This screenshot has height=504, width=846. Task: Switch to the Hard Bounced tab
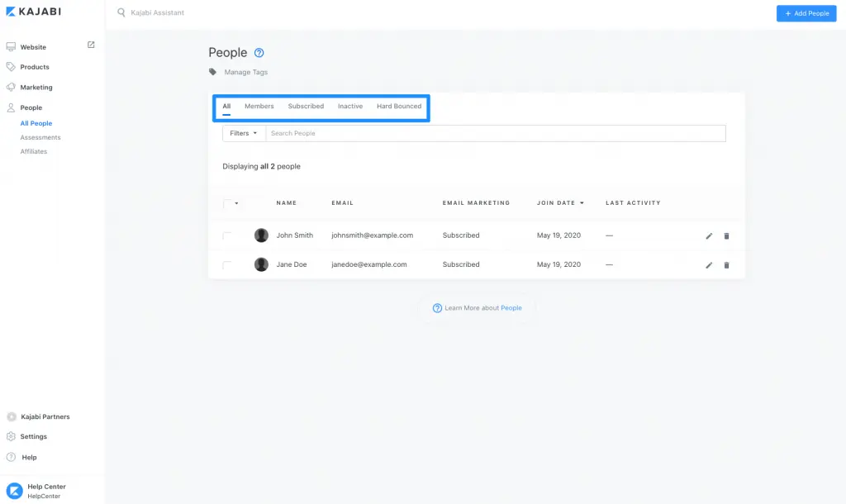(x=399, y=107)
